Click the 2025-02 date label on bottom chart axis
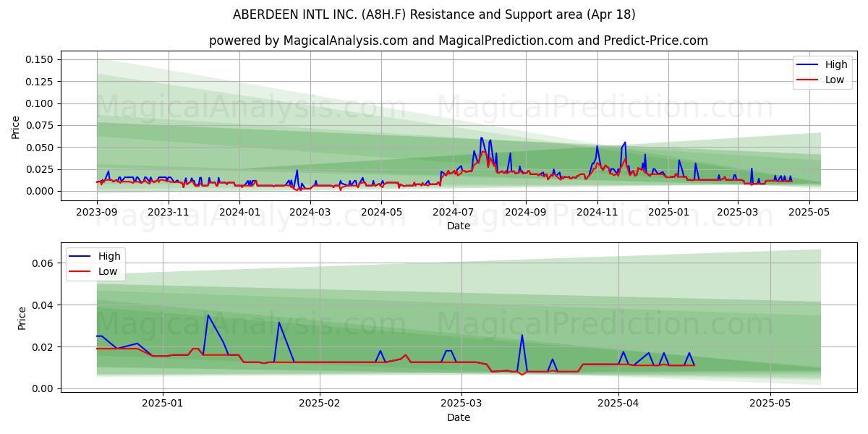 tap(320, 403)
